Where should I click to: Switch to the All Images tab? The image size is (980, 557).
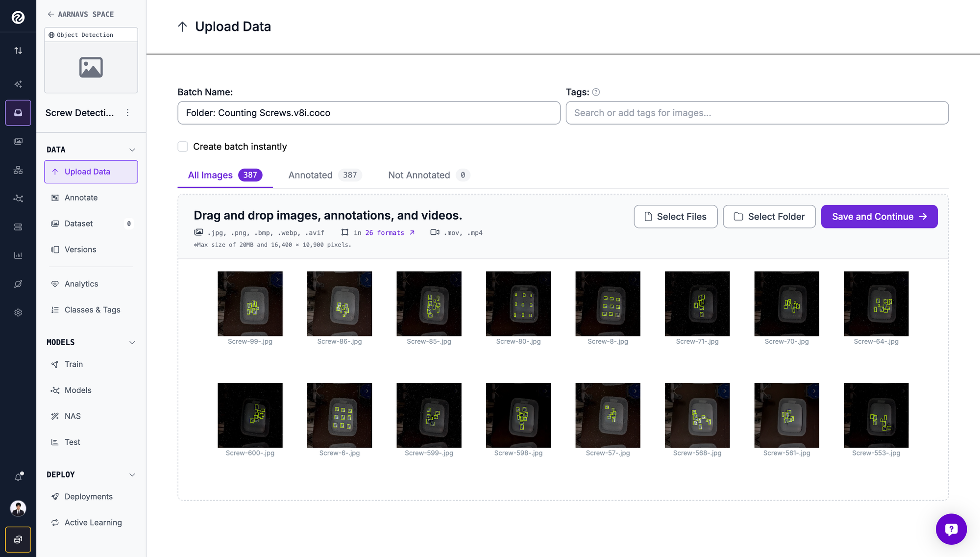click(x=225, y=175)
